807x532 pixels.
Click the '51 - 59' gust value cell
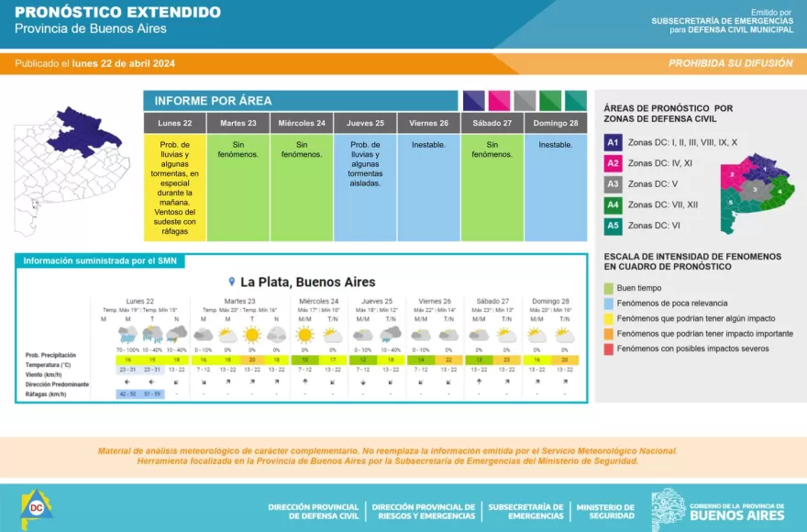[x=152, y=394]
